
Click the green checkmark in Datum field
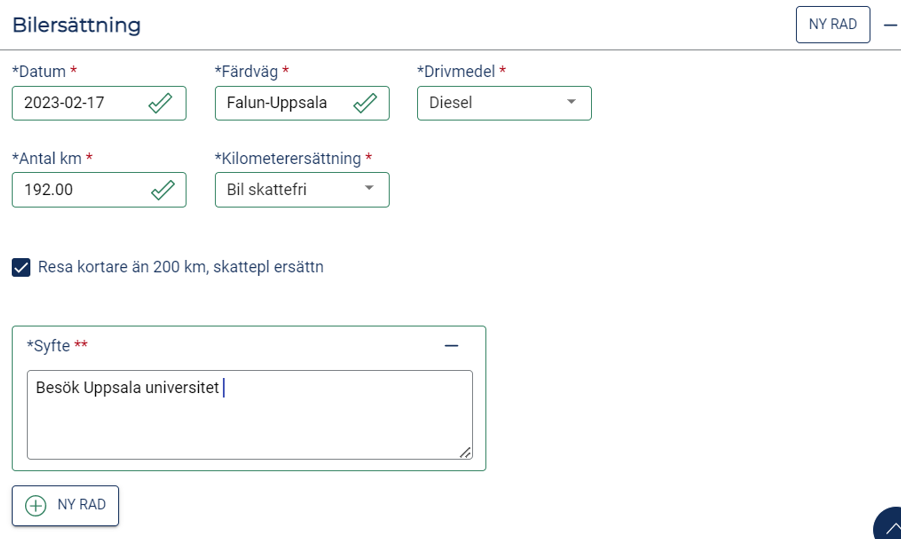tap(160, 103)
